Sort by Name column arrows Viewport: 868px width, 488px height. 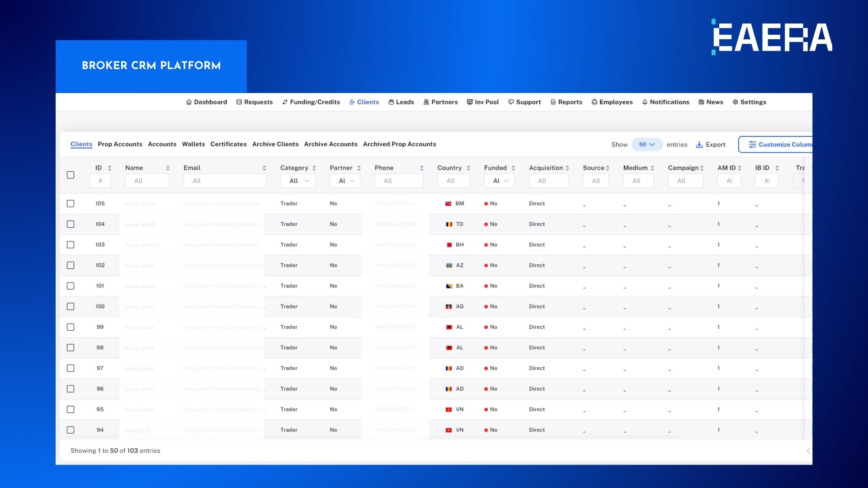168,168
